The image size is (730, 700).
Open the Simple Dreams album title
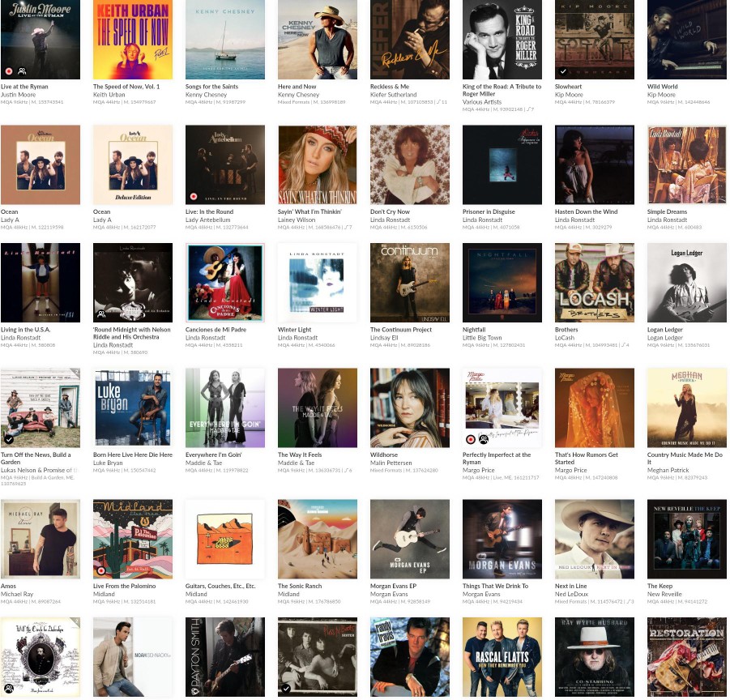pos(667,211)
